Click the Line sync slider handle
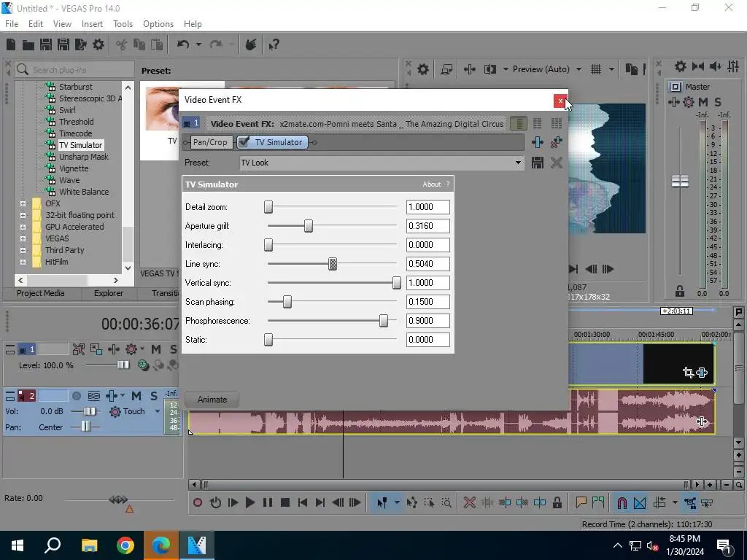 (333, 264)
